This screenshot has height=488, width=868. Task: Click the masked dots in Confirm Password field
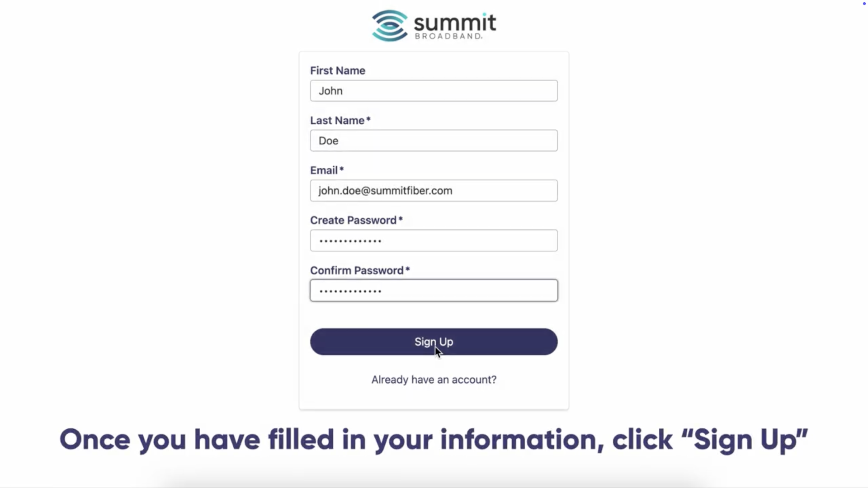pos(350,291)
